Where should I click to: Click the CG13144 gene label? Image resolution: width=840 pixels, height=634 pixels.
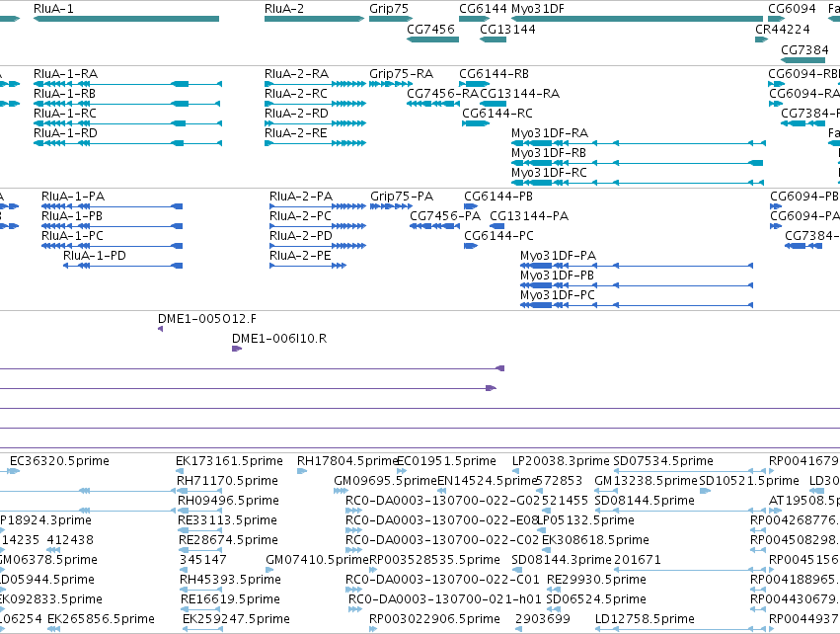tap(507, 29)
